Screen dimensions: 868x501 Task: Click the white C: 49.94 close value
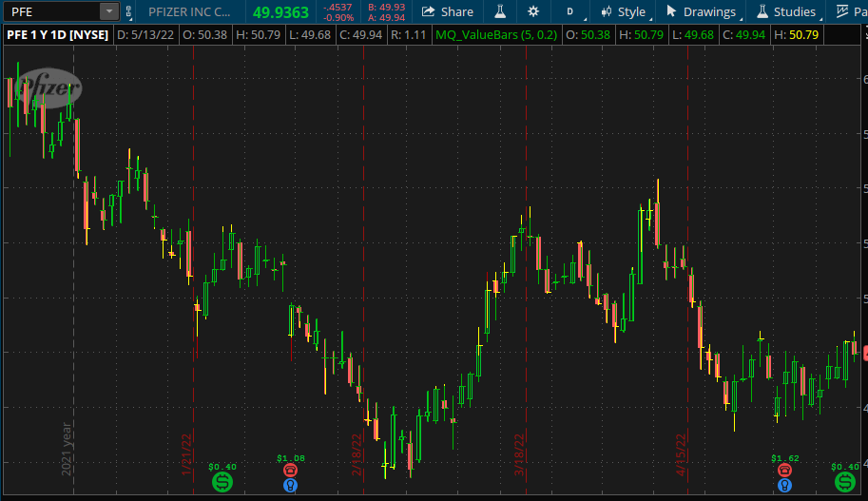361,35
